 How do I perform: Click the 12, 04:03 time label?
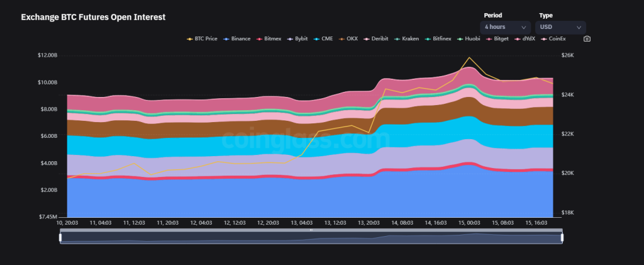point(201,223)
